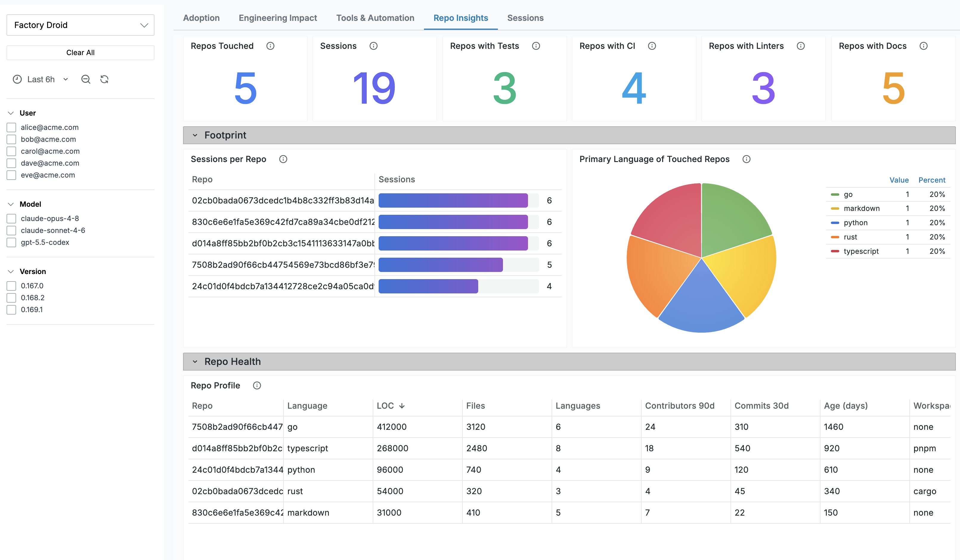The image size is (960, 560).
Task: Enable claude-opus-4-8 model filter
Action: coord(11,219)
